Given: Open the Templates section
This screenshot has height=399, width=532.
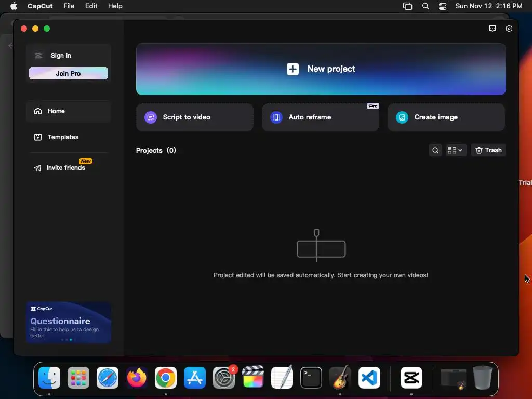Looking at the screenshot, I should tap(69, 137).
